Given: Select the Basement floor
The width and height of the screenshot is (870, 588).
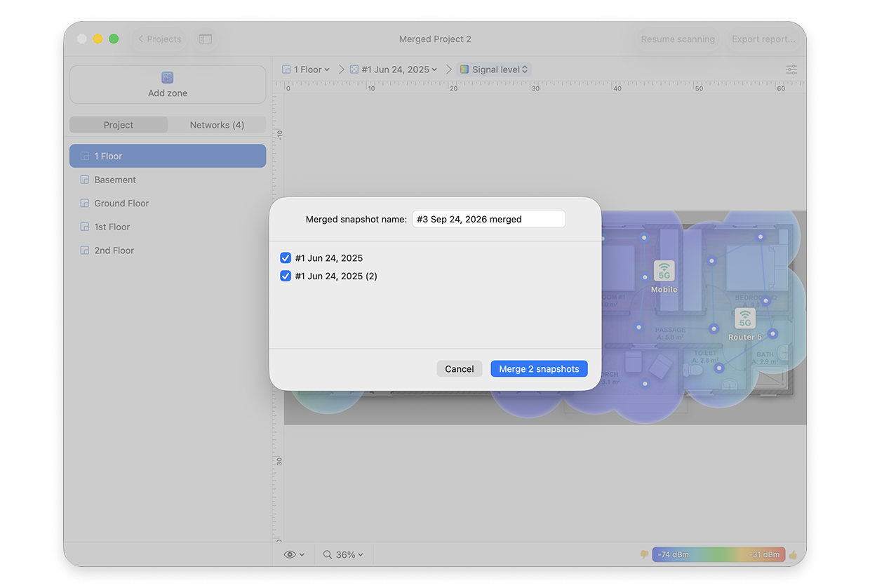Looking at the screenshot, I should [168, 180].
